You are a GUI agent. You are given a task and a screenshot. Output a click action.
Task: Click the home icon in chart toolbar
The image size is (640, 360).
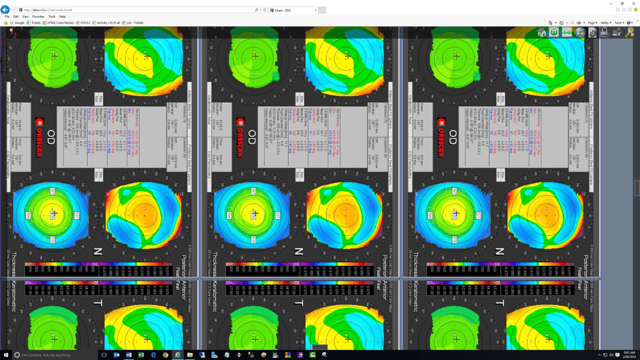click(x=542, y=33)
